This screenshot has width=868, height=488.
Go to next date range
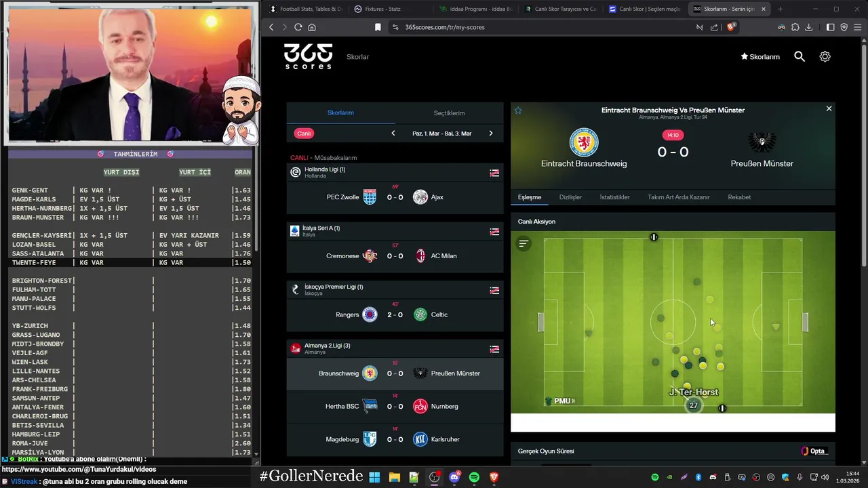pos(491,134)
